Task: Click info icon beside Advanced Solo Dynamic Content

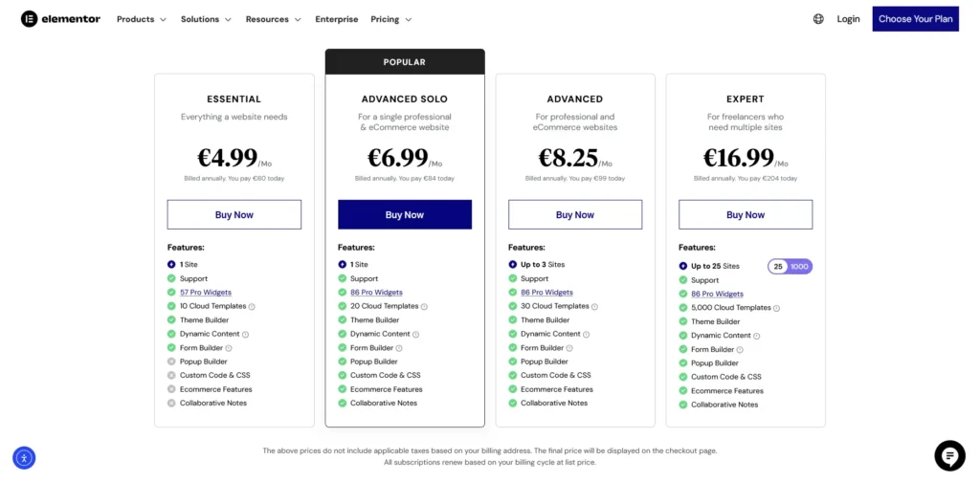Action: (x=415, y=334)
